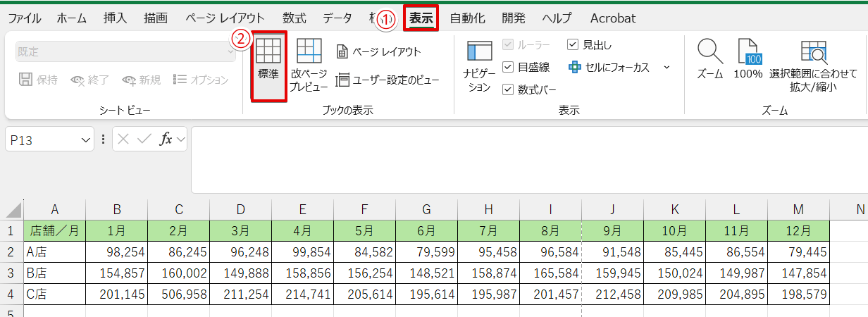Expand the Focus Cell dropdown arrow
Viewport: 868px width, 317px height.
(666, 68)
